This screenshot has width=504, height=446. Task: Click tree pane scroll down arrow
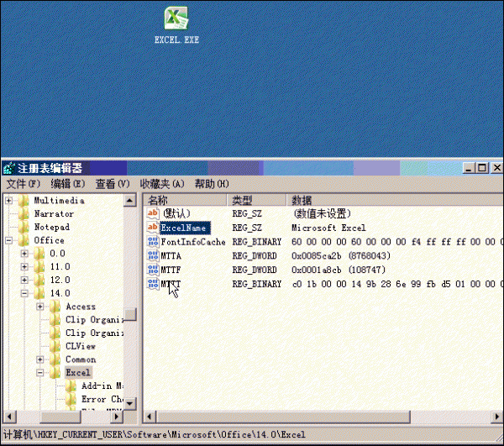(x=130, y=403)
